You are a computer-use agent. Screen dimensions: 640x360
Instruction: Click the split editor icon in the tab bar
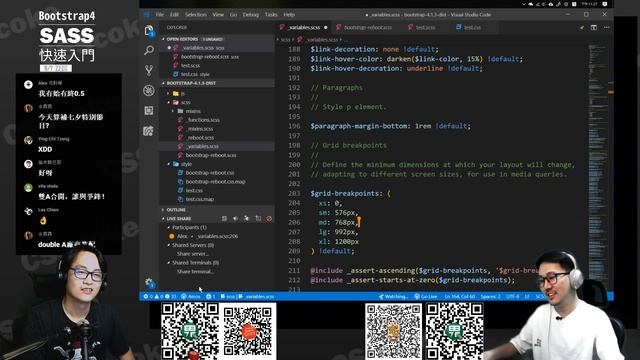pos(594,27)
